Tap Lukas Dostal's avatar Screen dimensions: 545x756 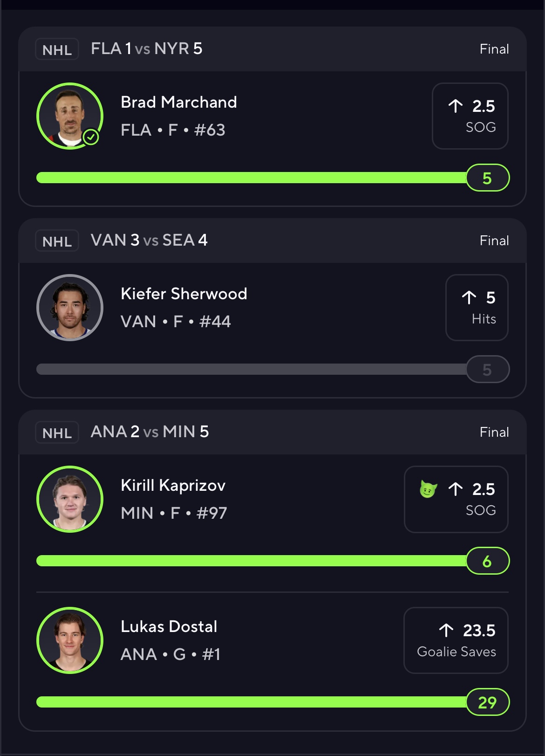point(70,640)
